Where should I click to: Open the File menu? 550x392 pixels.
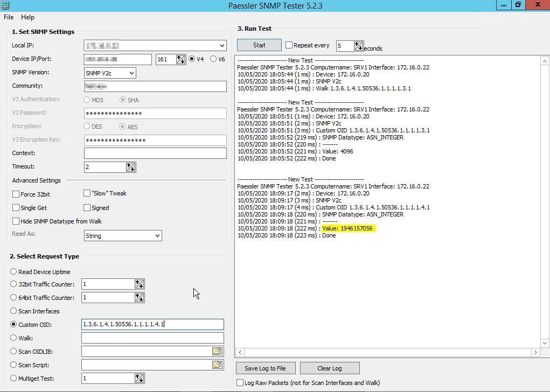pos(9,17)
